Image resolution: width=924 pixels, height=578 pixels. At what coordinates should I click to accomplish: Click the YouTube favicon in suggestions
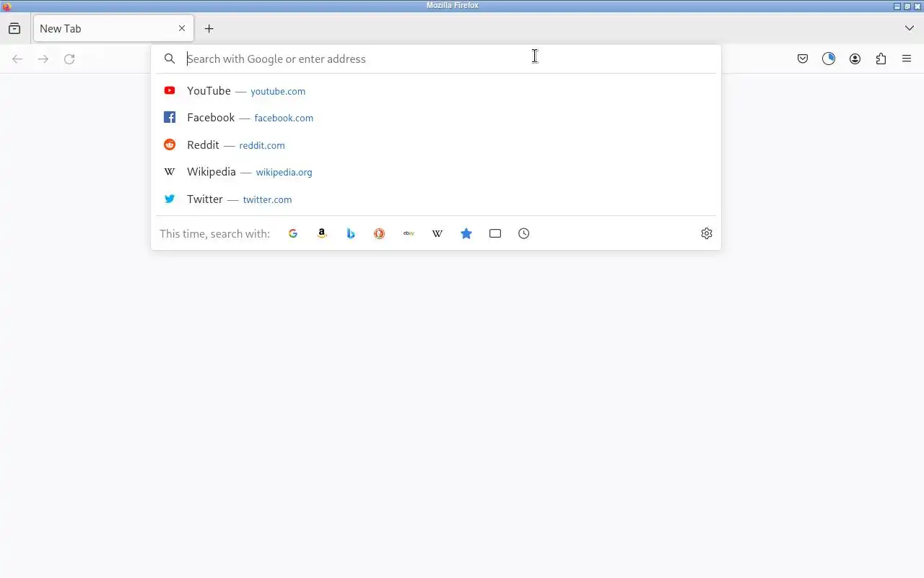click(170, 90)
